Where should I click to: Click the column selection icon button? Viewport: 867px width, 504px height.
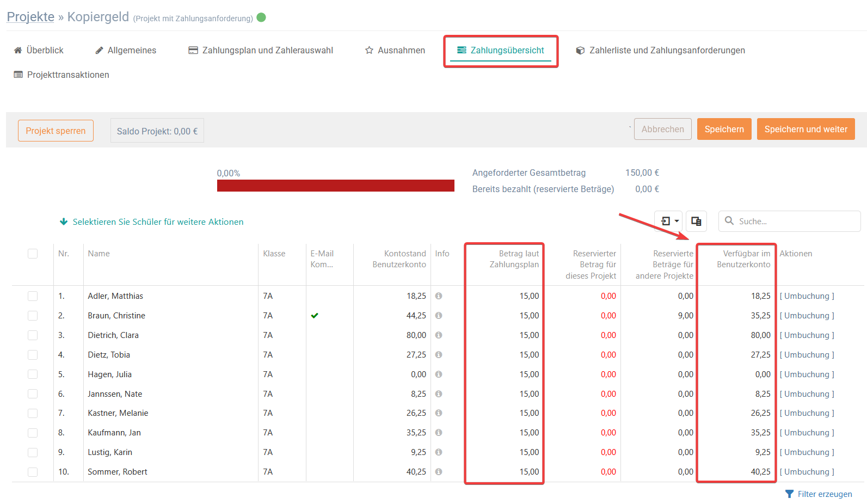click(x=696, y=221)
